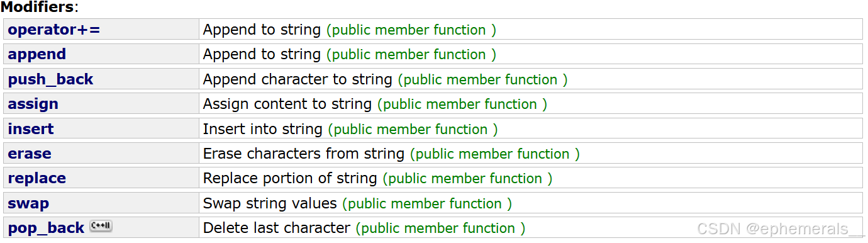Image resolution: width=868 pixels, height=243 pixels.
Task: Click the 'Replace portion of string' description
Action: pyautogui.click(x=290, y=178)
